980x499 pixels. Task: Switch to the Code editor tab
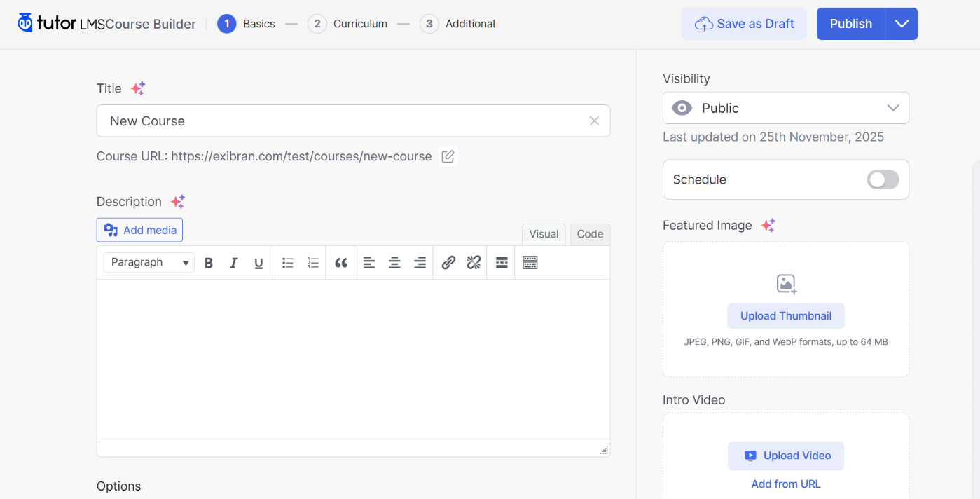(589, 234)
